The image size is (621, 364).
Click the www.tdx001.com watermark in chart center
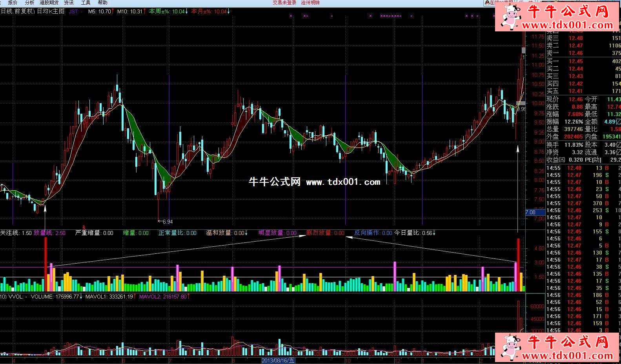pos(343,182)
